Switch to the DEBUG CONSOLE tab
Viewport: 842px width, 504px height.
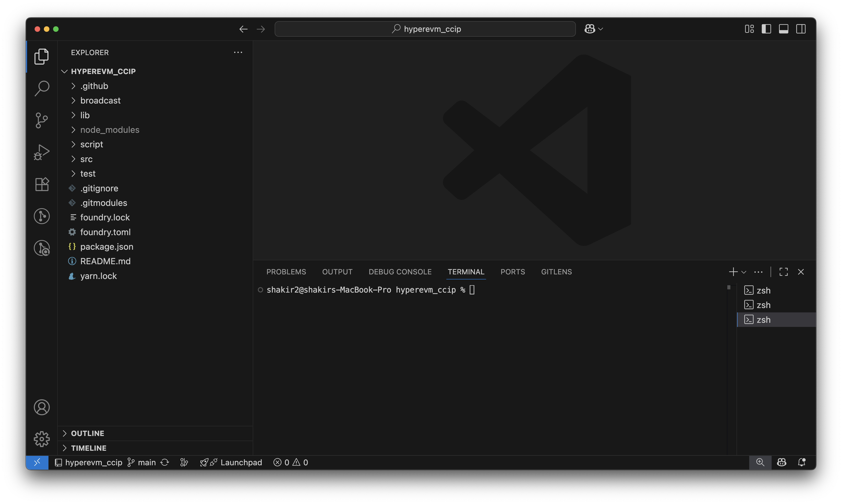point(400,272)
